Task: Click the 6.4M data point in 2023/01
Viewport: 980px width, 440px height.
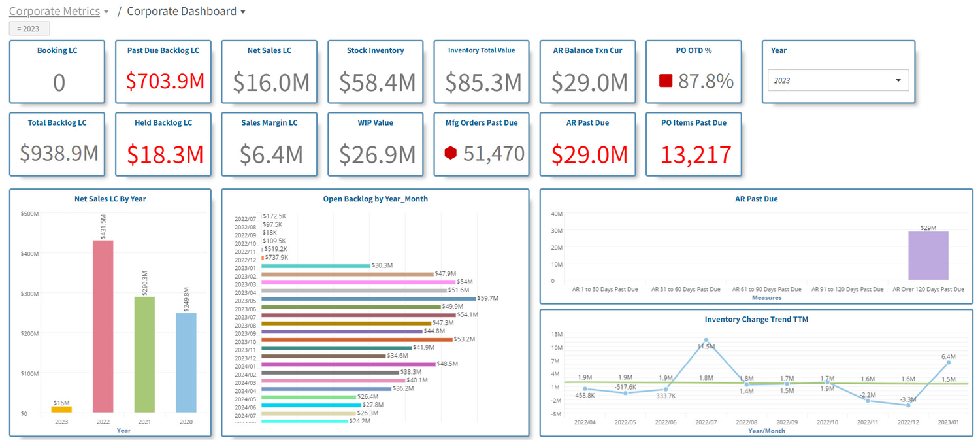Action: pos(949,362)
